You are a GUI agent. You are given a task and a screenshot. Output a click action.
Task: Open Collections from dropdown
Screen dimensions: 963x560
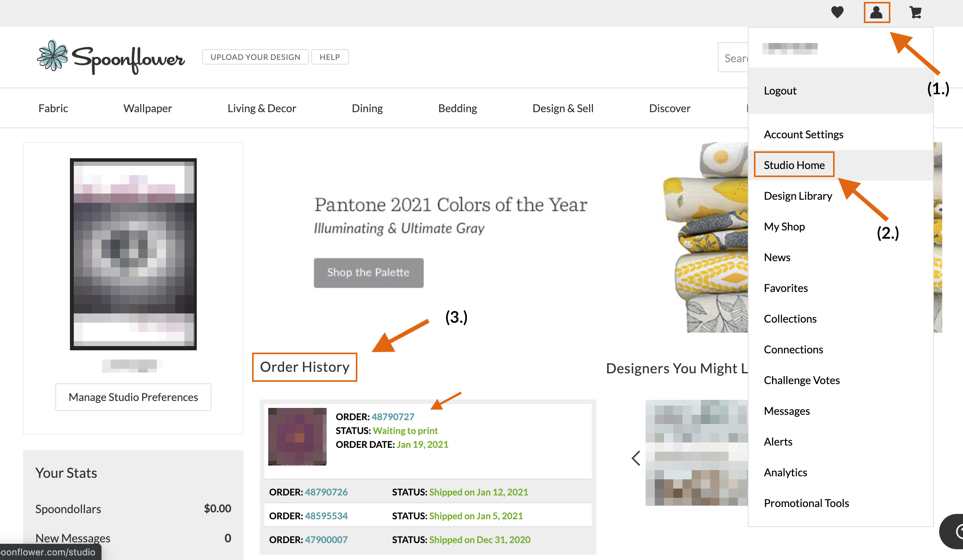[840, 319]
